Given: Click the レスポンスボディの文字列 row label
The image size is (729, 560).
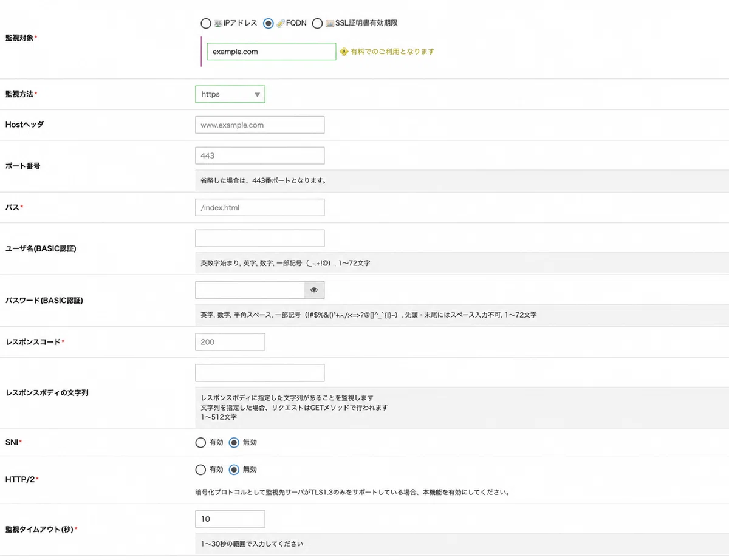Looking at the screenshot, I should (47, 393).
